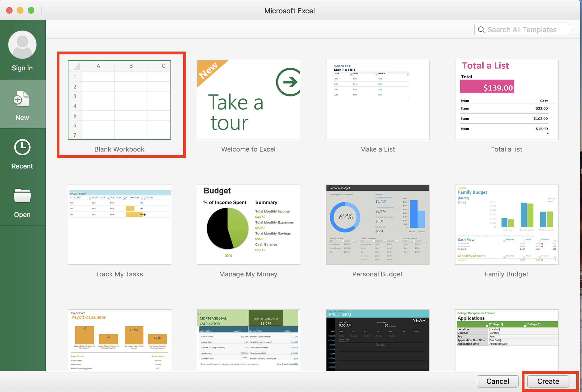This screenshot has width=582, height=392.
Task: Click the Blank Workbook caption
Action: point(119,149)
